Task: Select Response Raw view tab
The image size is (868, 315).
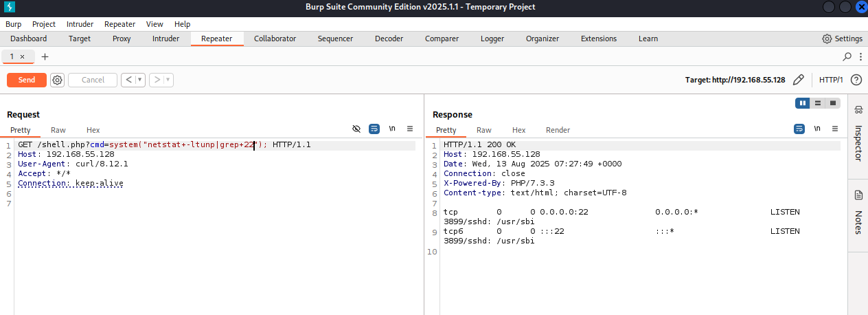Action: pyautogui.click(x=484, y=130)
